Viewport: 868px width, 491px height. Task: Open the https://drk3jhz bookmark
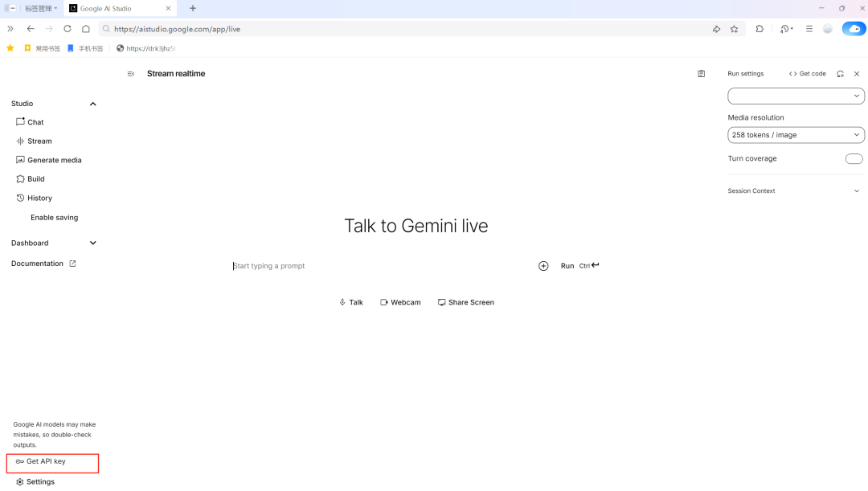tap(146, 48)
